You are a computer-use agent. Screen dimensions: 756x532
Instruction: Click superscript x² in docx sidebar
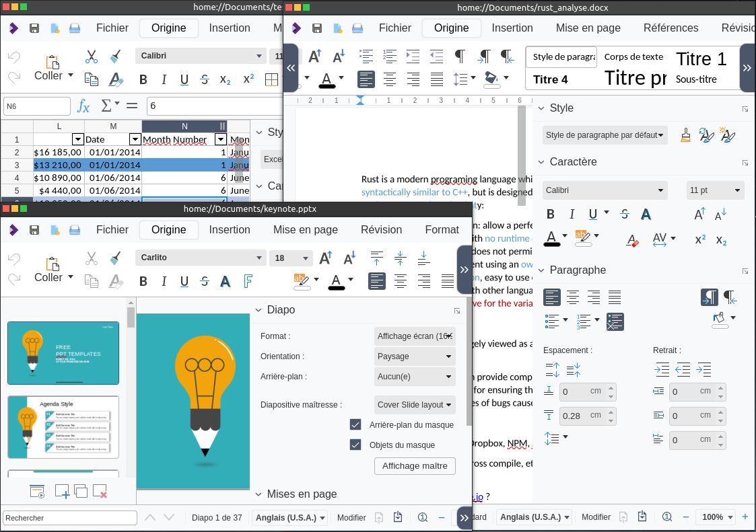[701, 239]
